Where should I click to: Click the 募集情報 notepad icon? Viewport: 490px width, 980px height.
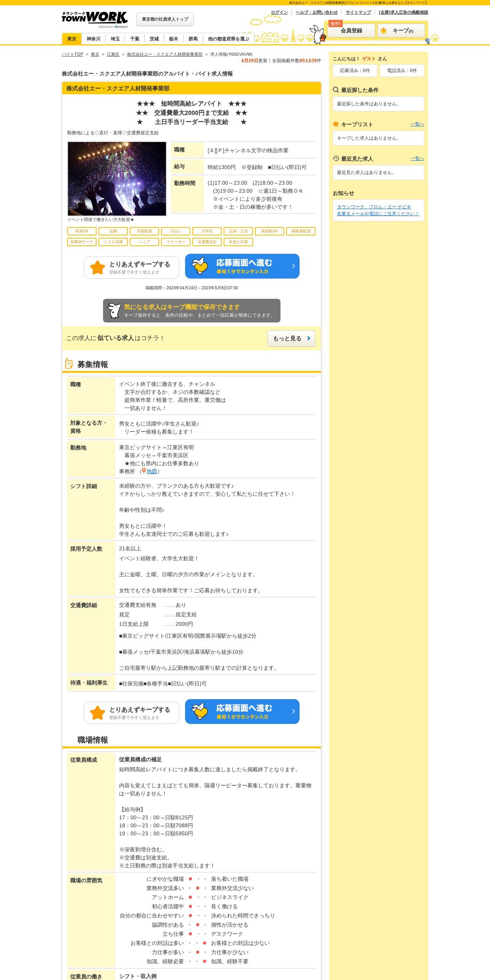tap(69, 364)
